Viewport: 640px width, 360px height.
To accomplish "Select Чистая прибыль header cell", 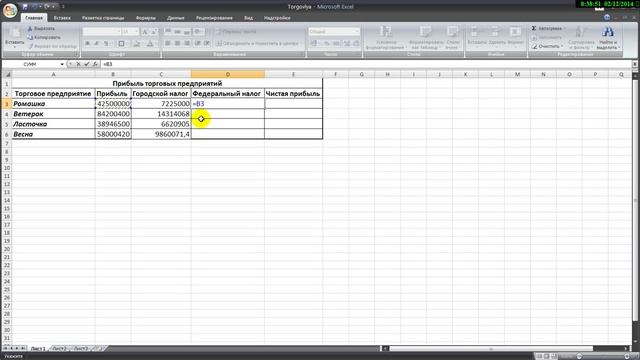I will [x=293, y=93].
